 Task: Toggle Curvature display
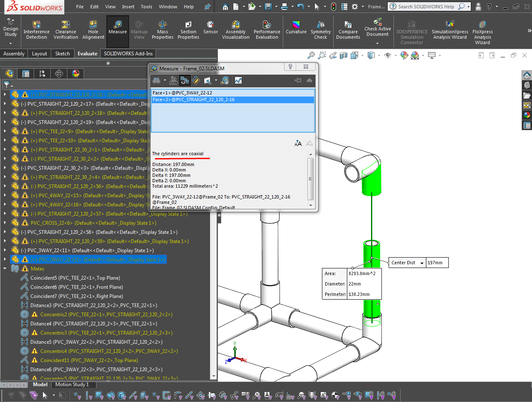[x=296, y=27]
